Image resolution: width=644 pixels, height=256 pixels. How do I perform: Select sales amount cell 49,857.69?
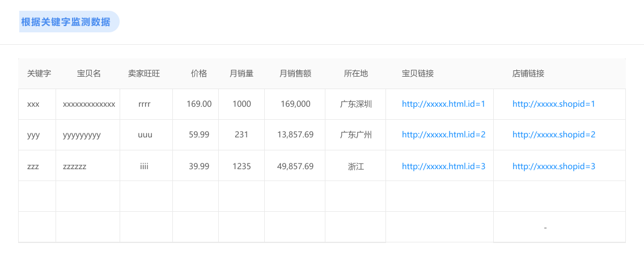[x=295, y=166]
